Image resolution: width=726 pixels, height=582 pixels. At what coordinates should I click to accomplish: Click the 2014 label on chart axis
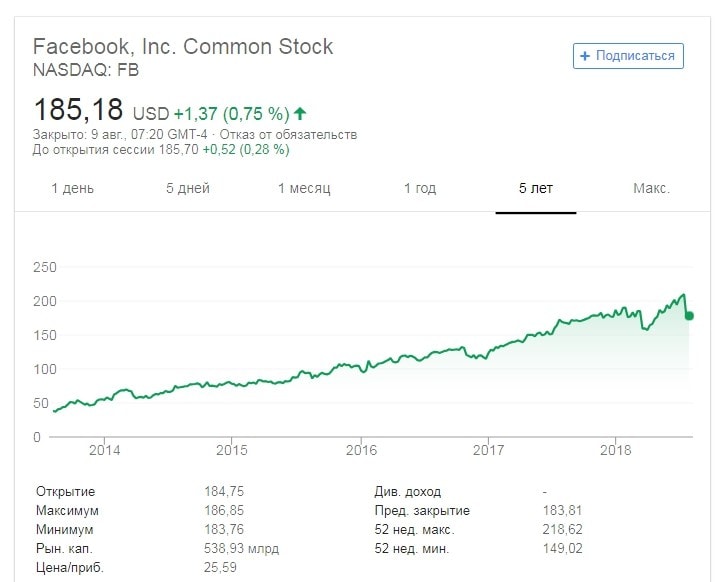tap(104, 450)
